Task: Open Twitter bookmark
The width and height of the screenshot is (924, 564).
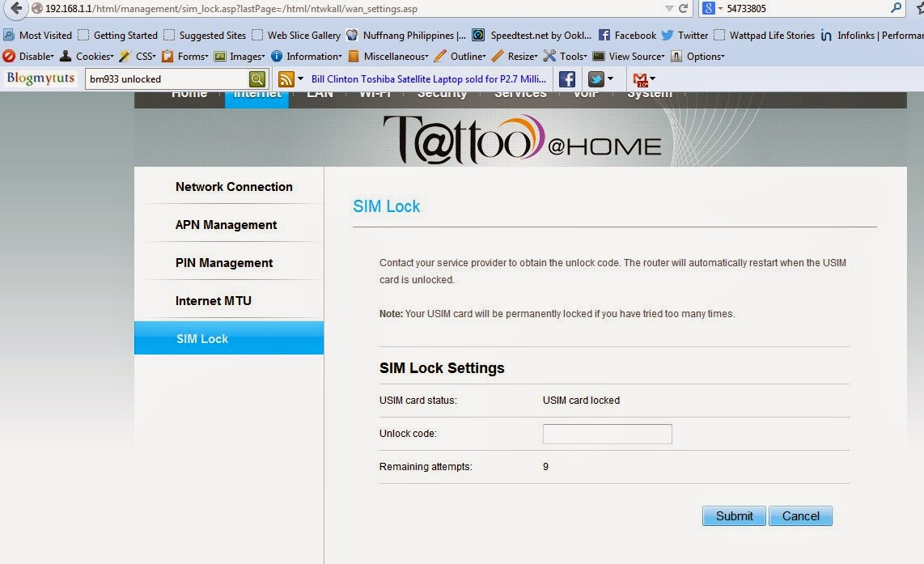Action: 685,36
